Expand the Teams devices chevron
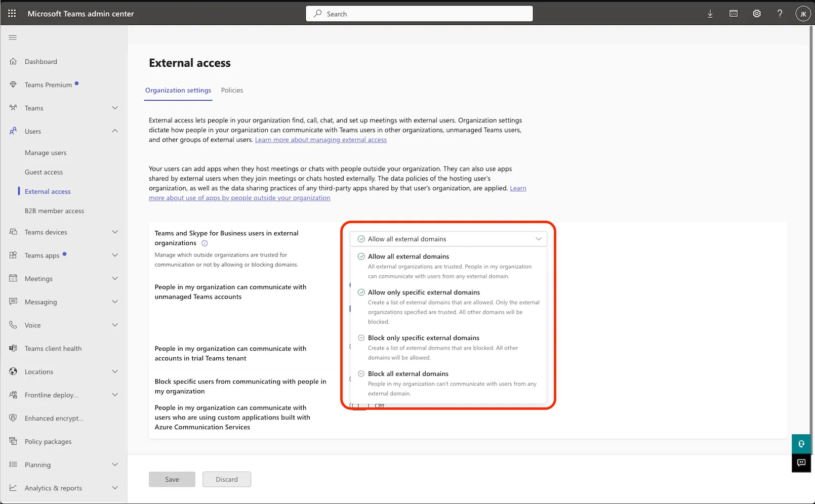 coord(115,232)
